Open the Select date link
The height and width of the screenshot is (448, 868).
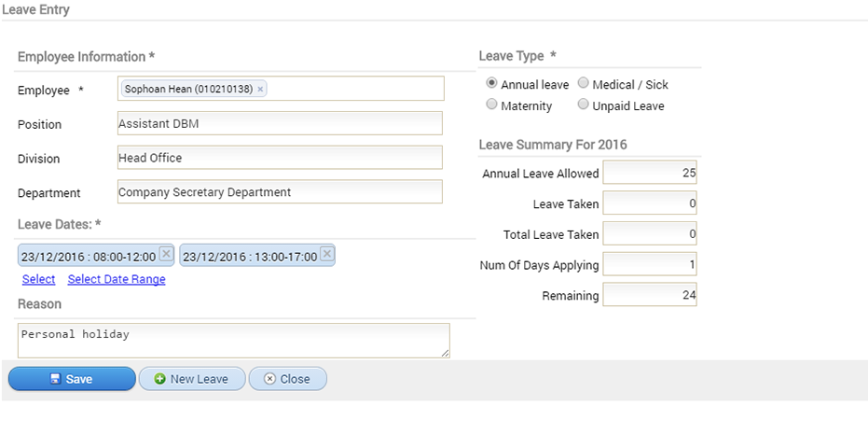[x=39, y=279]
